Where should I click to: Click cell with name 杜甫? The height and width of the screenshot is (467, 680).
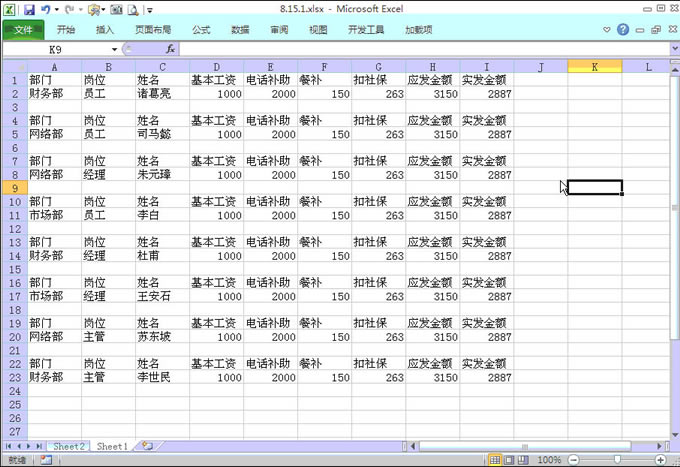(x=162, y=256)
